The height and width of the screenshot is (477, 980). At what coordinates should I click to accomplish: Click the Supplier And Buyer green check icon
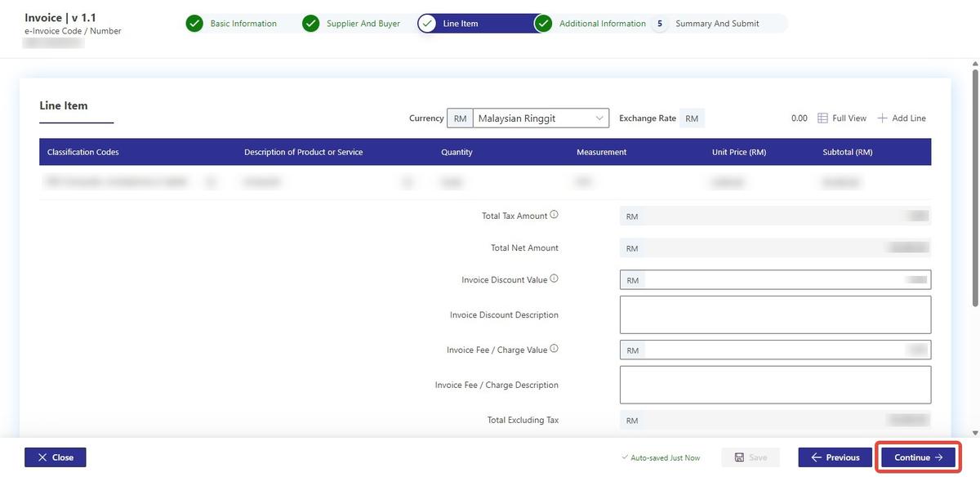pyautogui.click(x=311, y=24)
